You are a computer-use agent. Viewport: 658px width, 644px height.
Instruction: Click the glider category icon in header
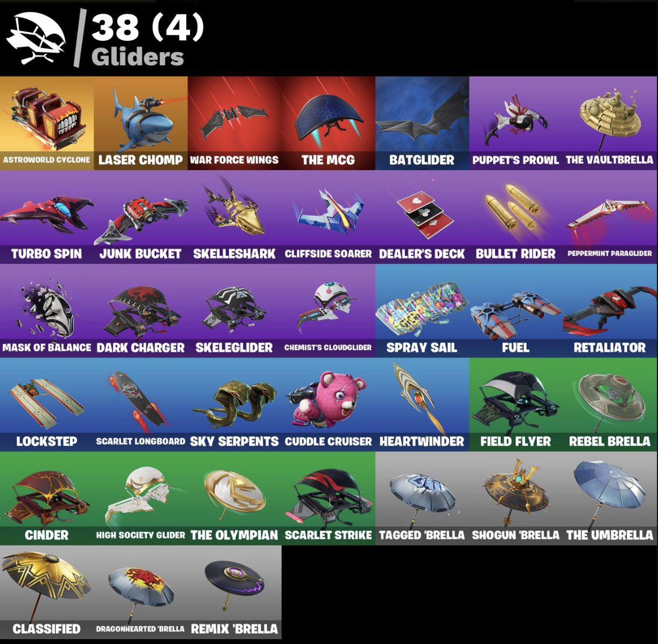[x=36, y=39]
